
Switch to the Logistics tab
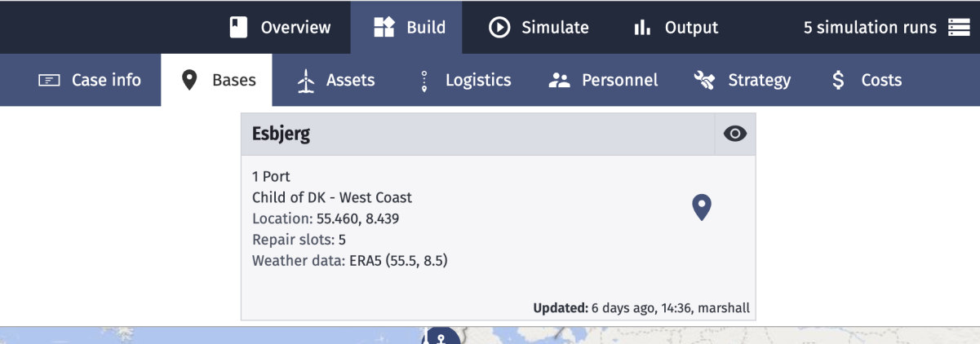tap(465, 80)
